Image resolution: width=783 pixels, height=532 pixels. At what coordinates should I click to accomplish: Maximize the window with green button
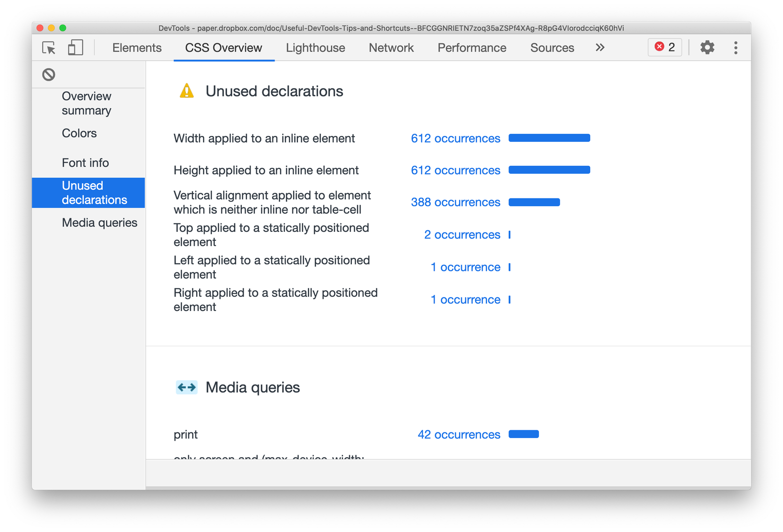63,28
